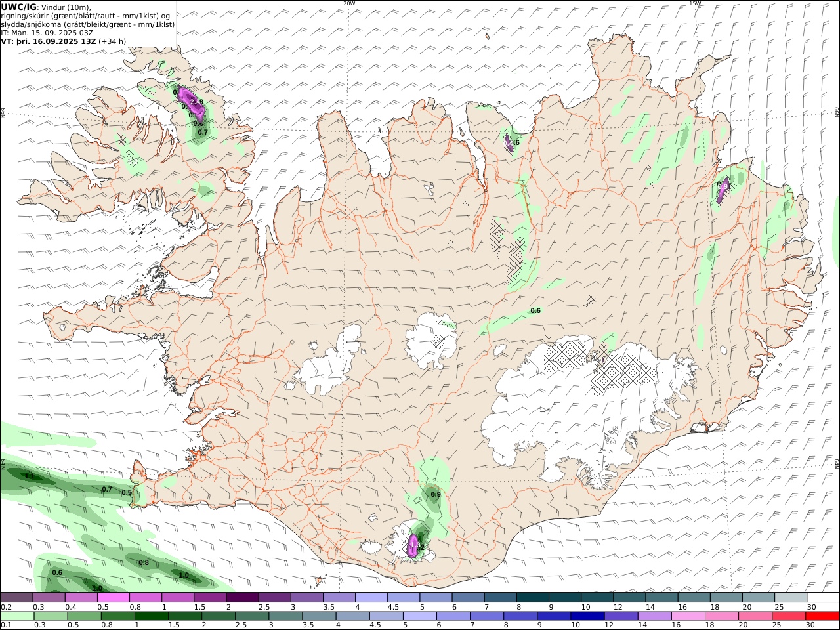
Task: Click the '0.5' value near the southwest peninsula
Action: pos(127,492)
